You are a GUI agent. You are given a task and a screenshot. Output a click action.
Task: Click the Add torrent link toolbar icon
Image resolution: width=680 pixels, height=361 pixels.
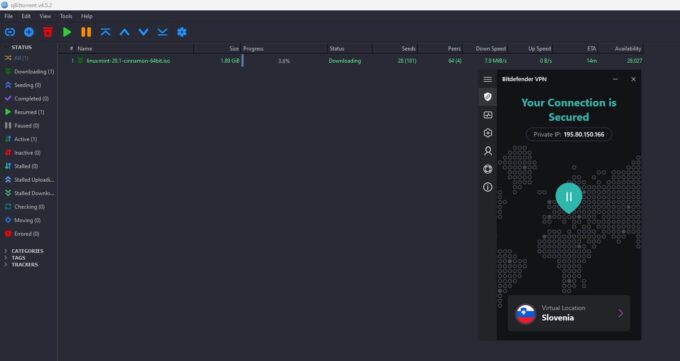(10, 32)
